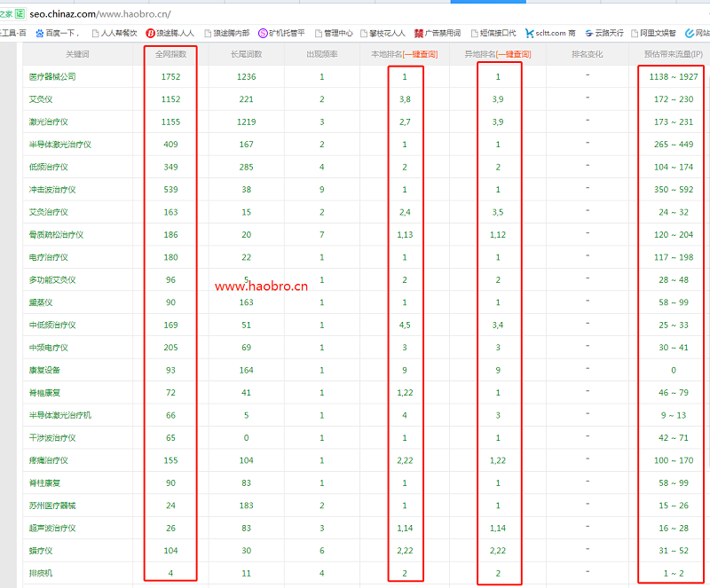Click the 广告禁用词 bookmark icon

pos(419,33)
